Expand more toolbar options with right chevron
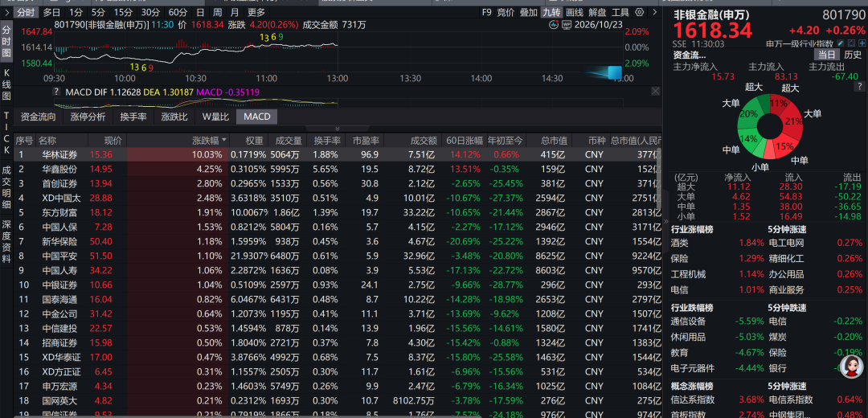Image resolution: width=868 pixels, height=418 pixels. coord(653,12)
